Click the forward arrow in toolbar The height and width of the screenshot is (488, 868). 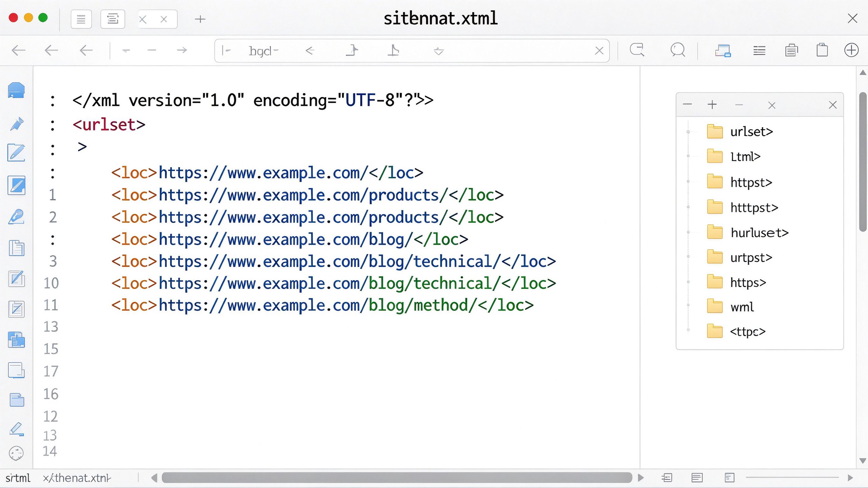182,51
